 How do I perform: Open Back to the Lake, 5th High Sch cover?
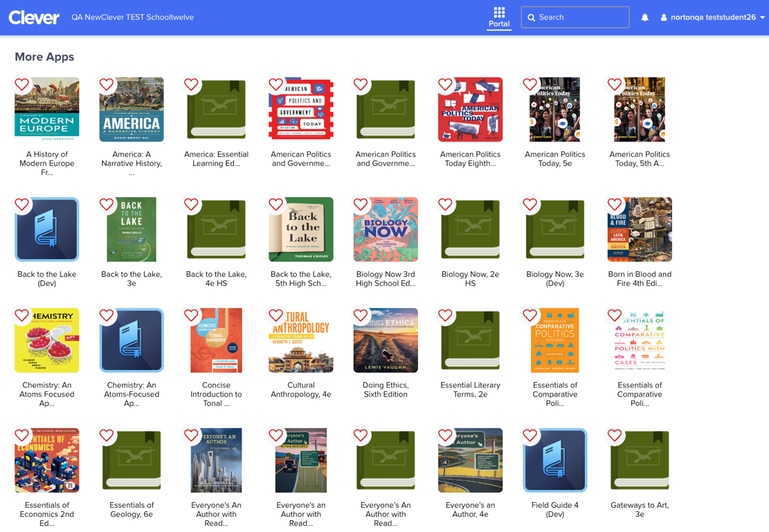[x=301, y=230]
